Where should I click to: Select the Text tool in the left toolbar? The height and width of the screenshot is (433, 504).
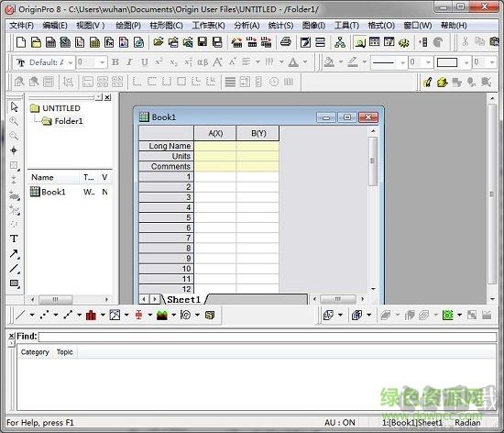click(x=14, y=239)
